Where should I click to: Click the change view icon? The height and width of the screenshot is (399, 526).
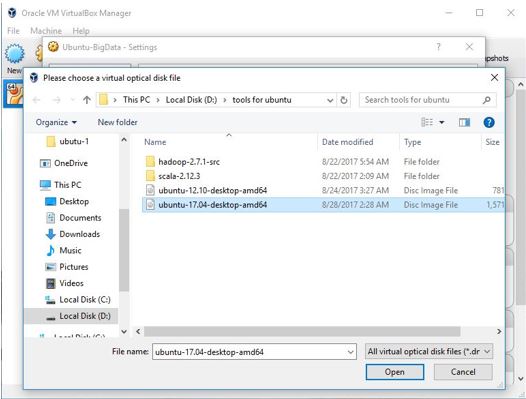point(427,122)
